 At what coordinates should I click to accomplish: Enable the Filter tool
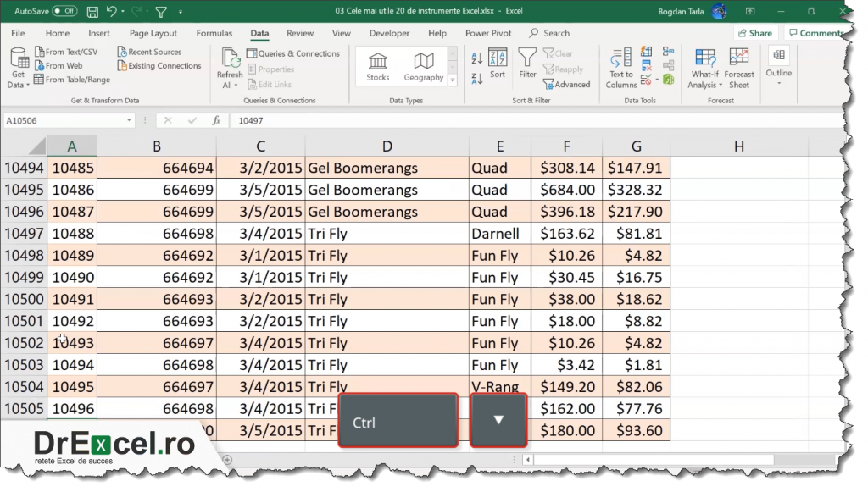[x=527, y=66]
